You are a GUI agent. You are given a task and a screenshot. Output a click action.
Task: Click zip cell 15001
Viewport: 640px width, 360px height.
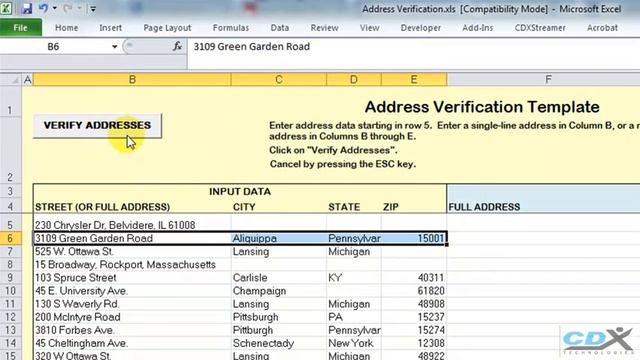pyautogui.click(x=414, y=238)
